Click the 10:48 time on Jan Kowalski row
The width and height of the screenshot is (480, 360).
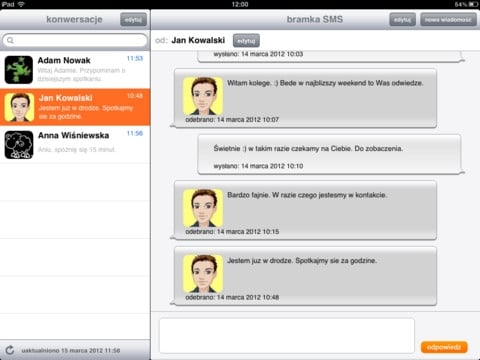coord(135,96)
